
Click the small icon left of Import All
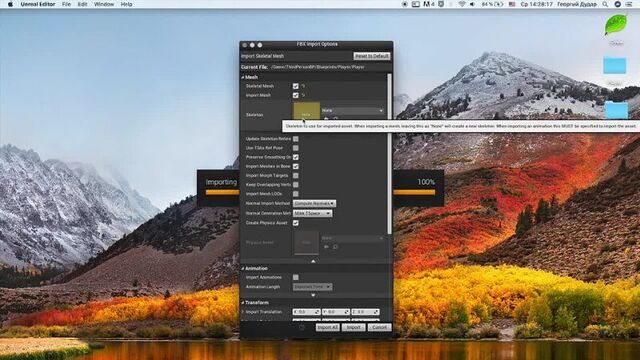pos(302,327)
